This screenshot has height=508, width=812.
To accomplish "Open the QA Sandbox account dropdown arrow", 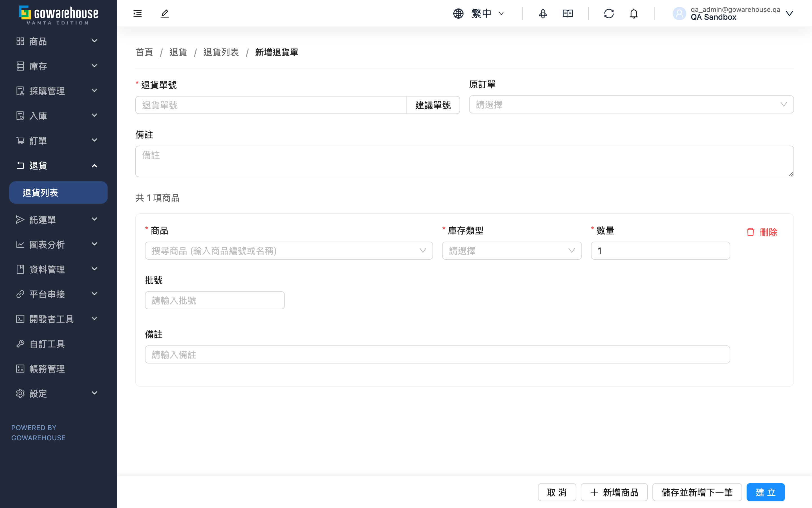I will pos(789,14).
